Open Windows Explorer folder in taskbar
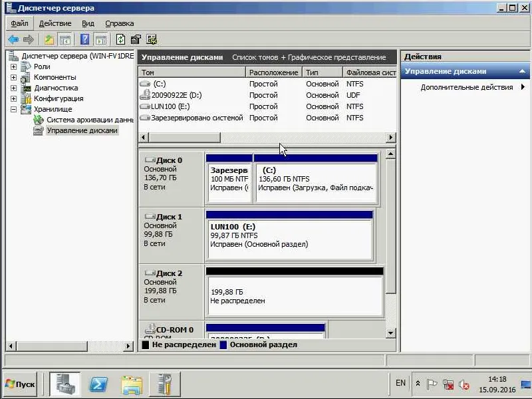 131,384
